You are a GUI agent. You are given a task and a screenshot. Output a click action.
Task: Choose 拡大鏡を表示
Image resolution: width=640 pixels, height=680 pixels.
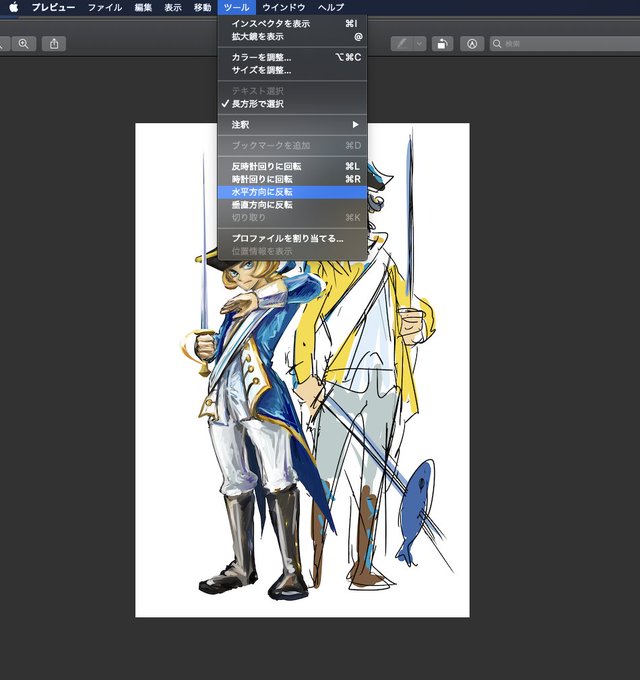click(x=292, y=36)
